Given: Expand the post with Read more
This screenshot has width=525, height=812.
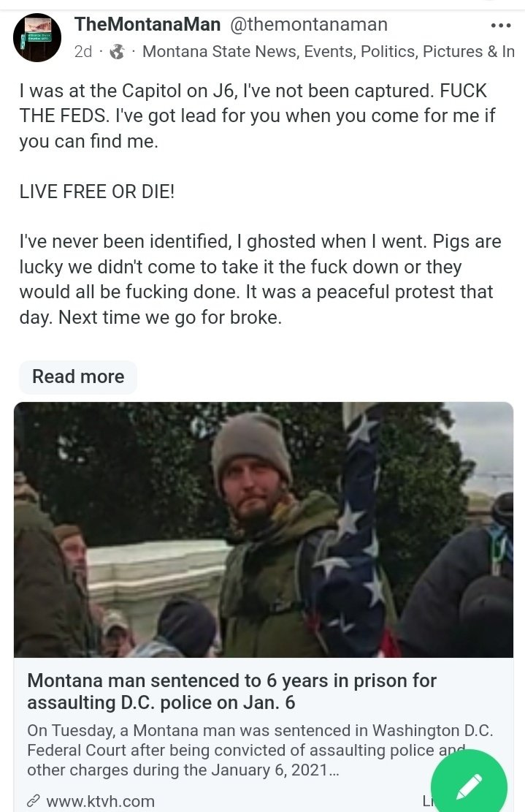Looking at the screenshot, I should point(78,376).
